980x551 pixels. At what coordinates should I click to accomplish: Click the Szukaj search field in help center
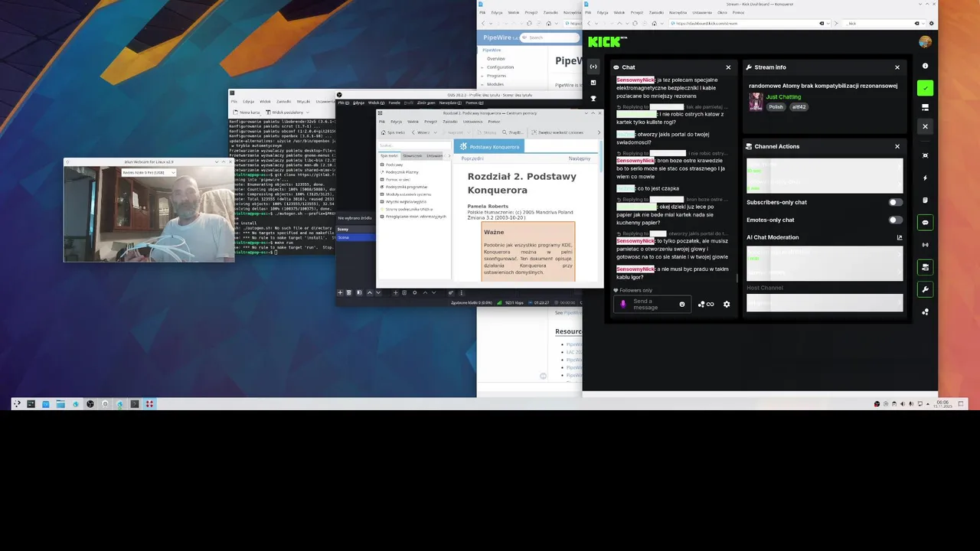414,145
